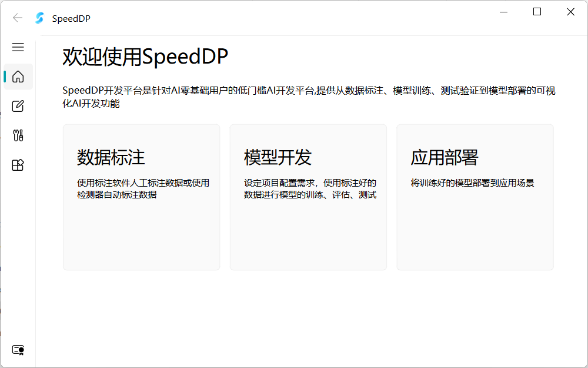
Task: Click the 欢迎使用SpeedDP heading
Action: point(145,57)
